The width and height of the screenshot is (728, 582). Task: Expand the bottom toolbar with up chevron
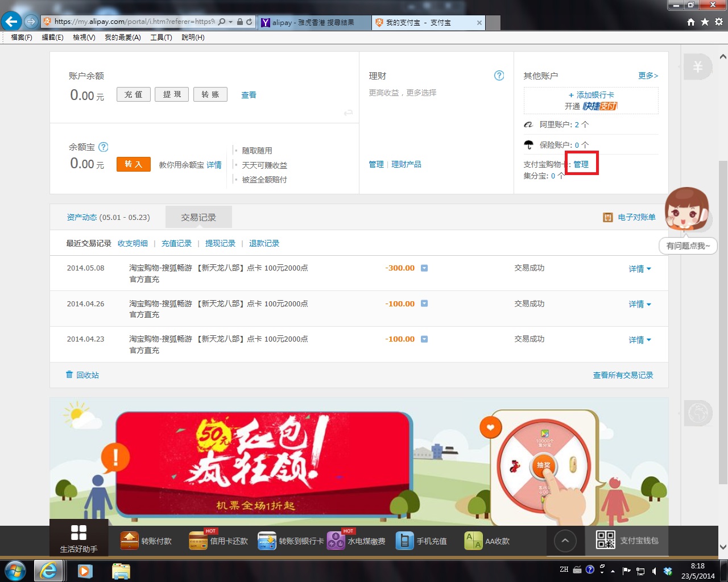tap(565, 541)
